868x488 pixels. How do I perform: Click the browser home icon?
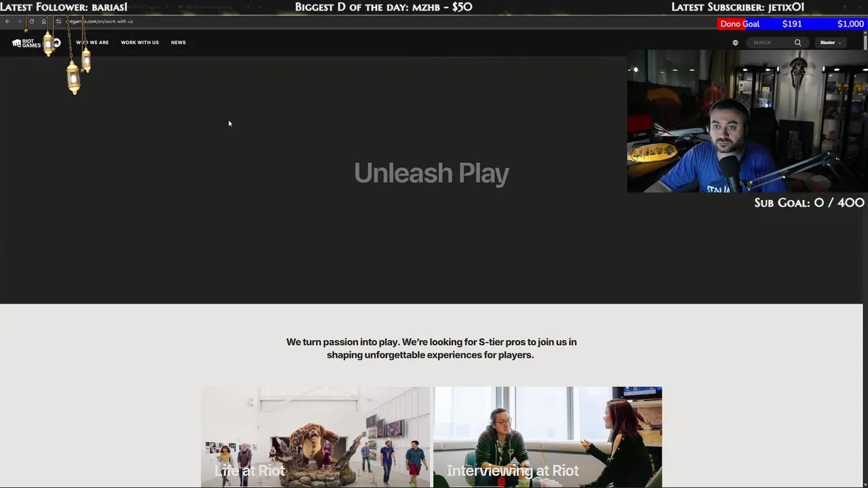click(x=44, y=21)
